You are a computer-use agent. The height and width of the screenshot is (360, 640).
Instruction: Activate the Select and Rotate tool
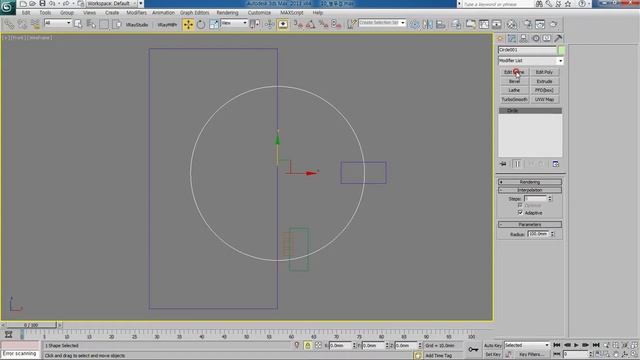point(201,24)
